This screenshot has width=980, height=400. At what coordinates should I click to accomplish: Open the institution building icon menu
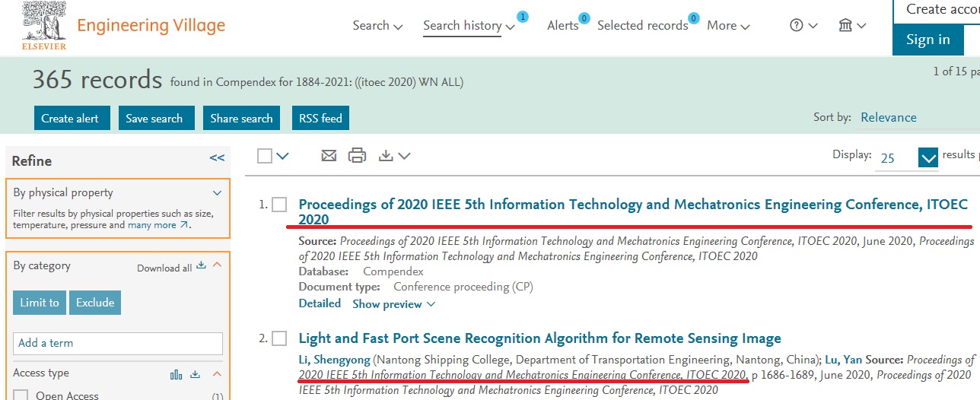pyautogui.click(x=851, y=25)
